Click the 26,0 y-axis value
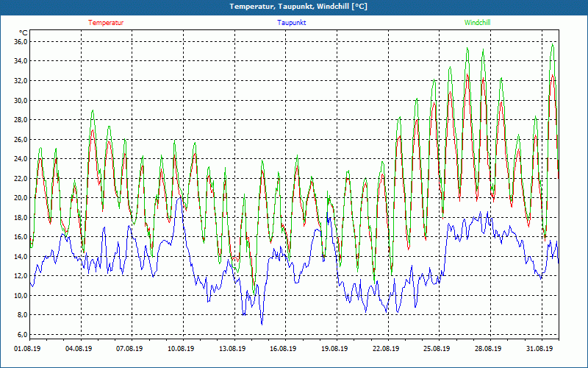Viewport: 588px width, 368px height. (x=21, y=139)
